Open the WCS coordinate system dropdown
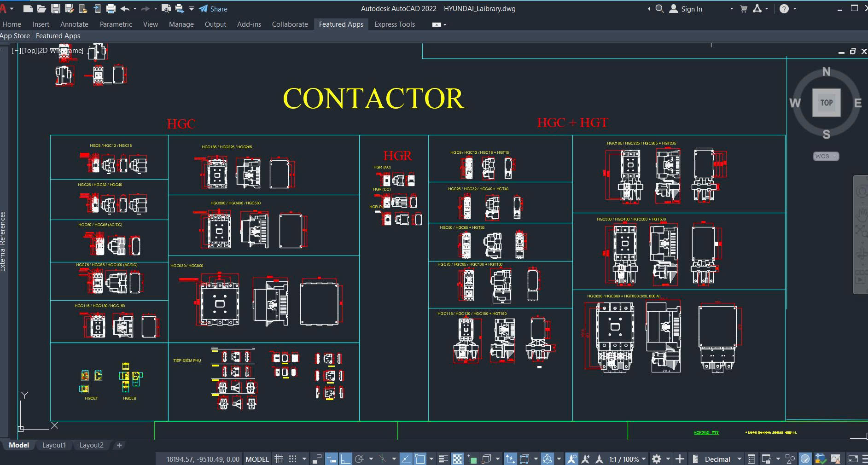The width and height of the screenshot is (868, 465). (826, 156)
